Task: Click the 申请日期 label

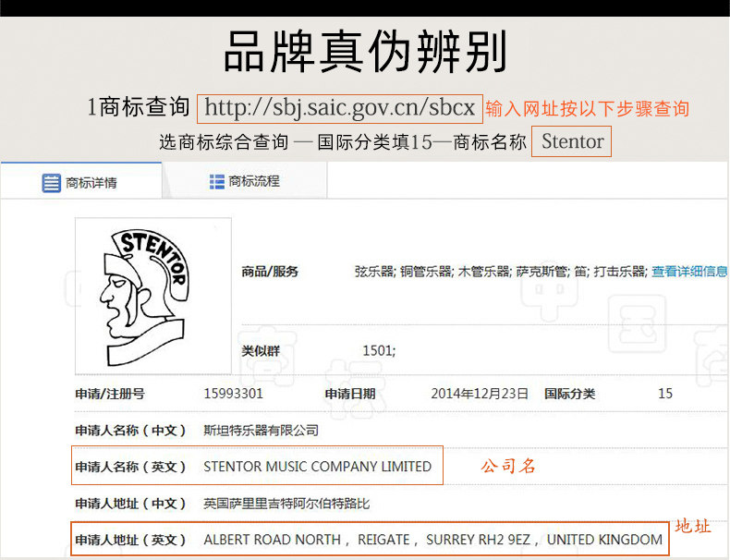Action: click(x=350, y=395)
